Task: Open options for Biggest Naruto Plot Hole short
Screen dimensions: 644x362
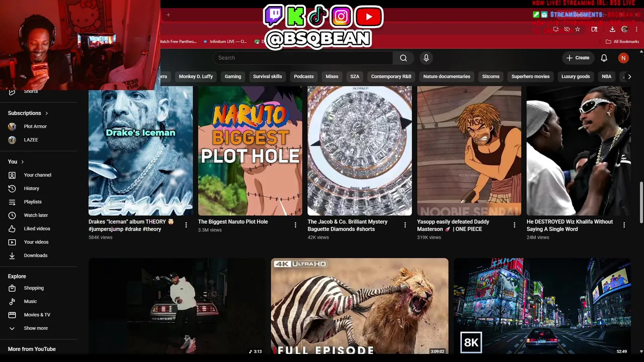Action: [x=295, y=225]
